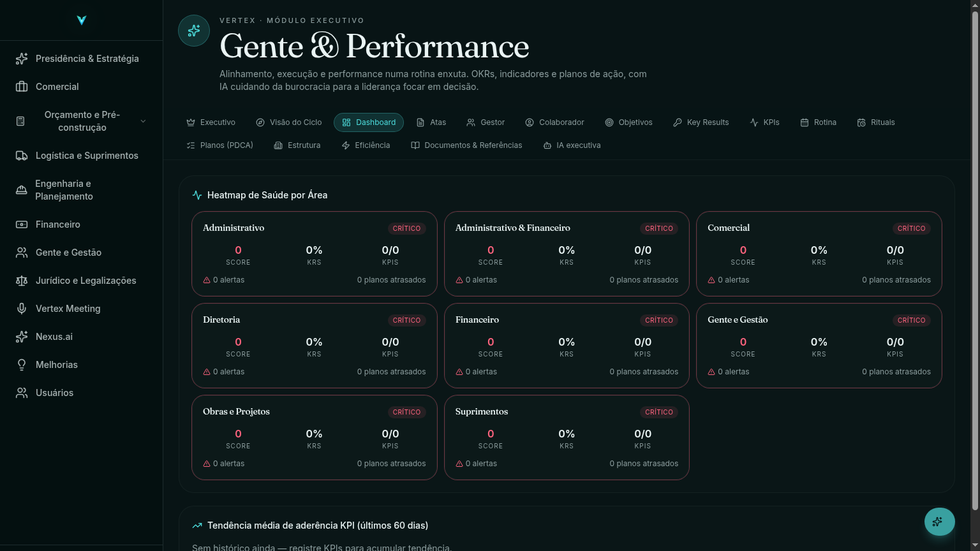Click the briefcase icon beside Comercial
This screenshot has width=980, height=551.
[22, 87]
